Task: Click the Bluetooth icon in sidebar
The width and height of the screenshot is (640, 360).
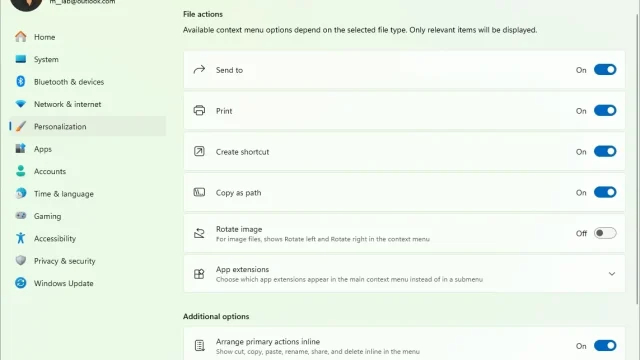Action: 20,81
